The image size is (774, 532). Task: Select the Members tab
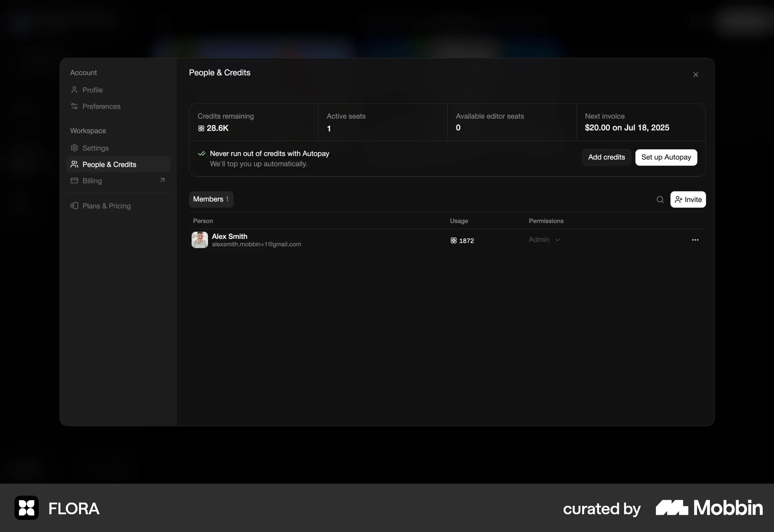pos(211,199)
